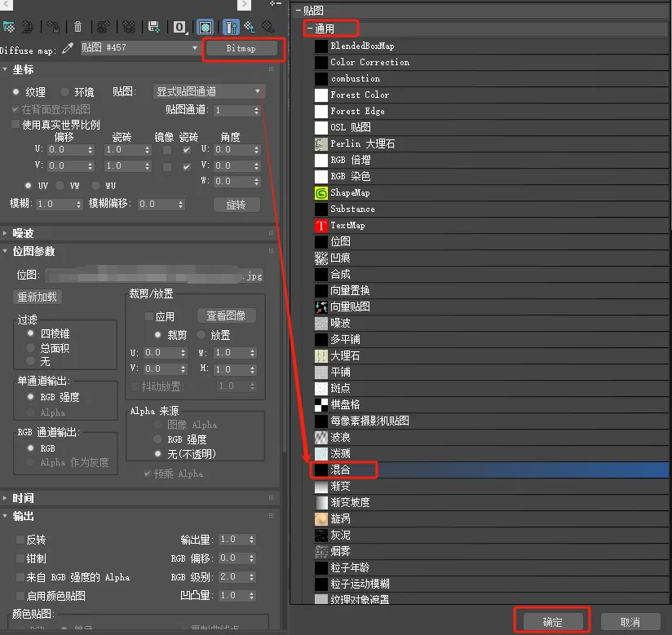
Task: Confirm with the 确定 button
Action: 552,622
